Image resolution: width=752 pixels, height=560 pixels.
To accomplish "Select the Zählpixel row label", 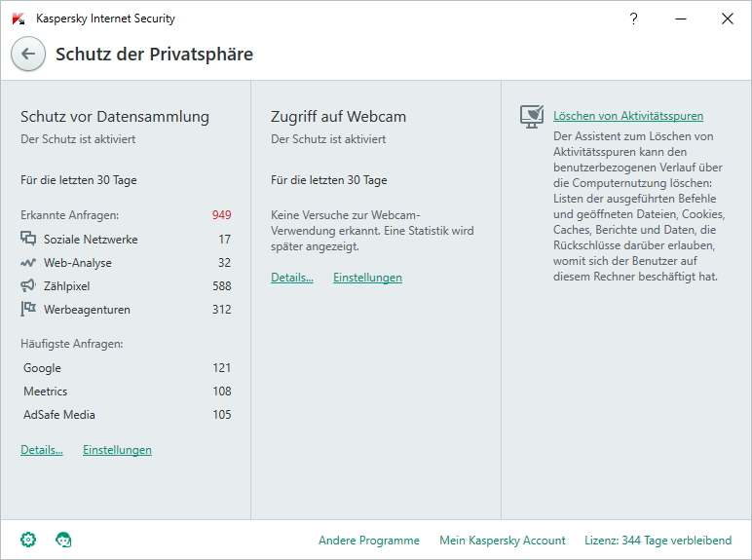I will 66,286.
